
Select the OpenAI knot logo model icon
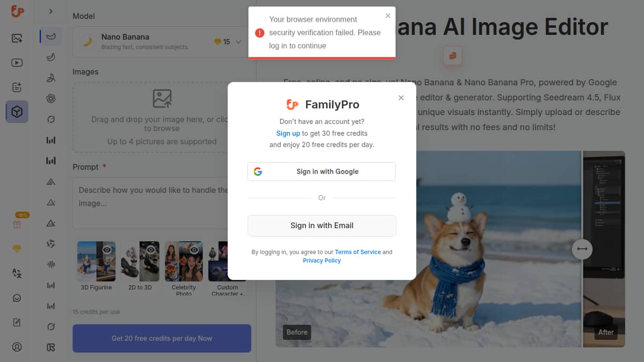point(51,98)
